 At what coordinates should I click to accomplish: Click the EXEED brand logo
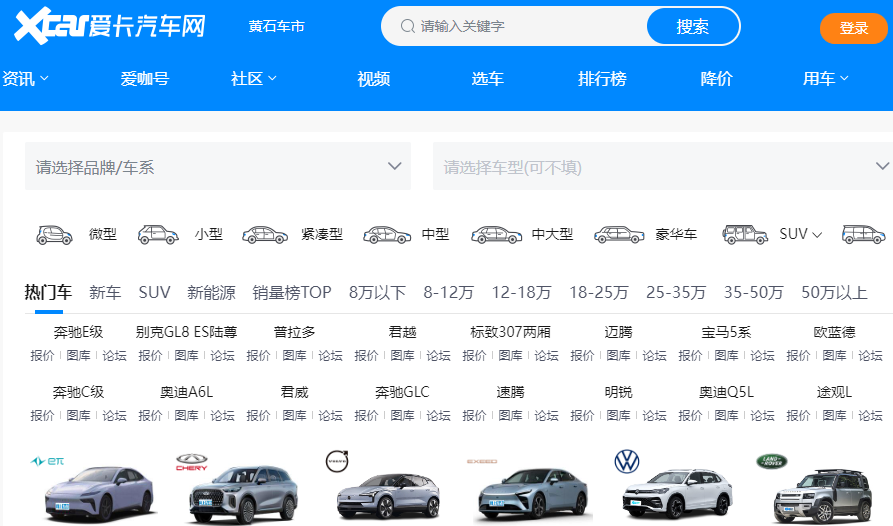[x=482, y=461]
